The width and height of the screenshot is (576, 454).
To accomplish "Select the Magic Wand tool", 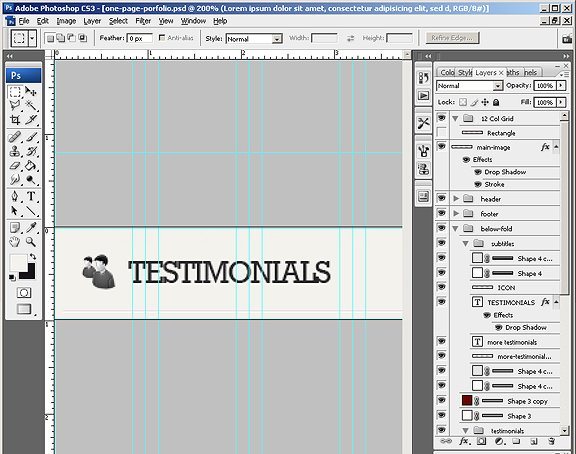I will 31,106.
